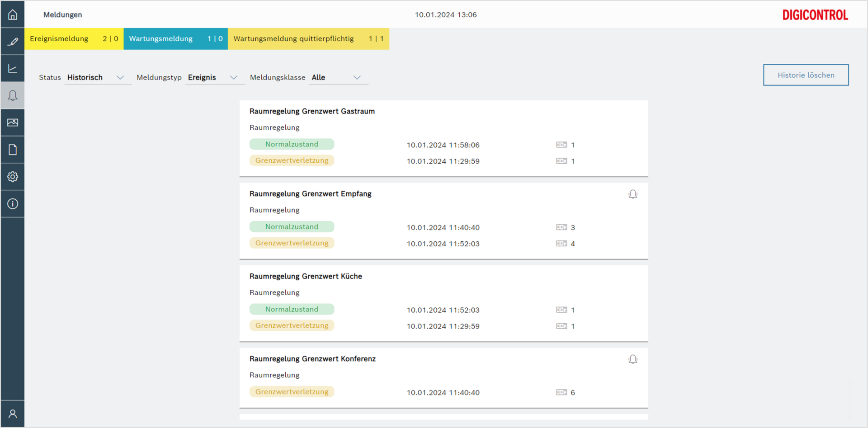Open the settings gear icon
868x428 pixels.
point(13,177)
